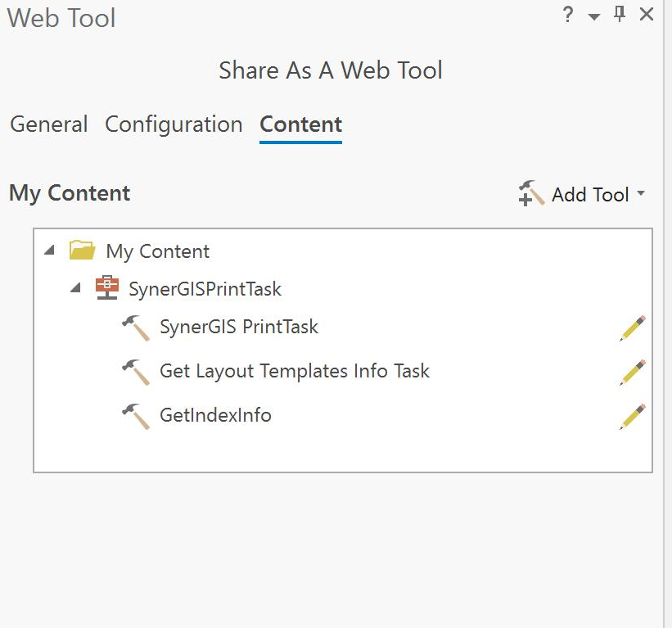
Task: Click the My Content folder icon
Action: 83,251
